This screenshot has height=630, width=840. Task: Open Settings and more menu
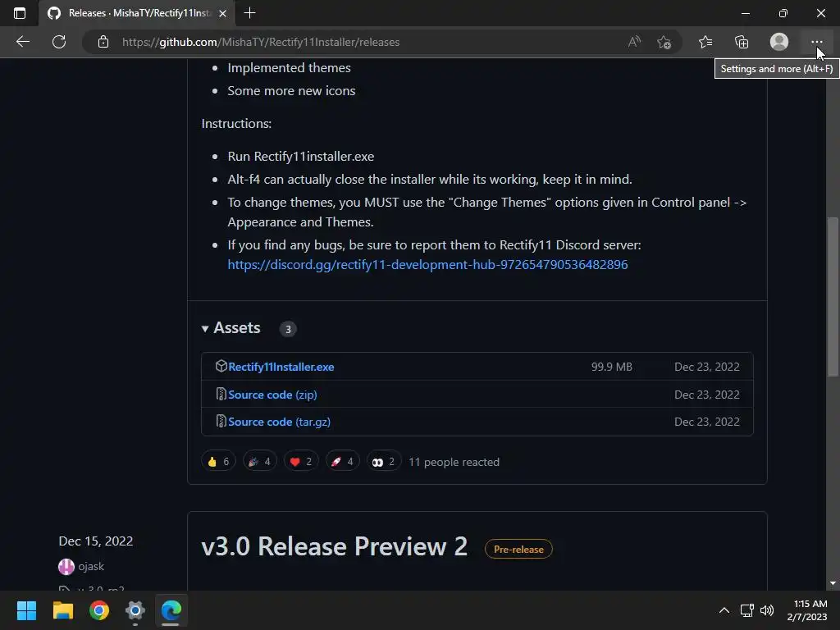tap(816, 42)
